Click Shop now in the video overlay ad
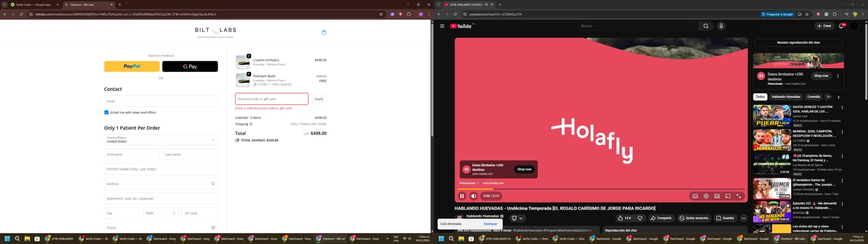The height and width of the screenshot is (244, 868). (524, 169)
